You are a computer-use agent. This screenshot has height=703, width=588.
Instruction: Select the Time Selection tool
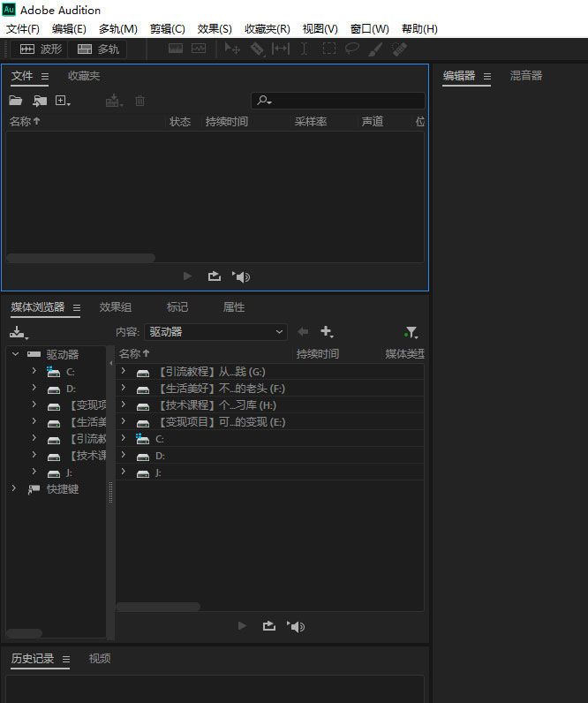[x=305, y=49]
